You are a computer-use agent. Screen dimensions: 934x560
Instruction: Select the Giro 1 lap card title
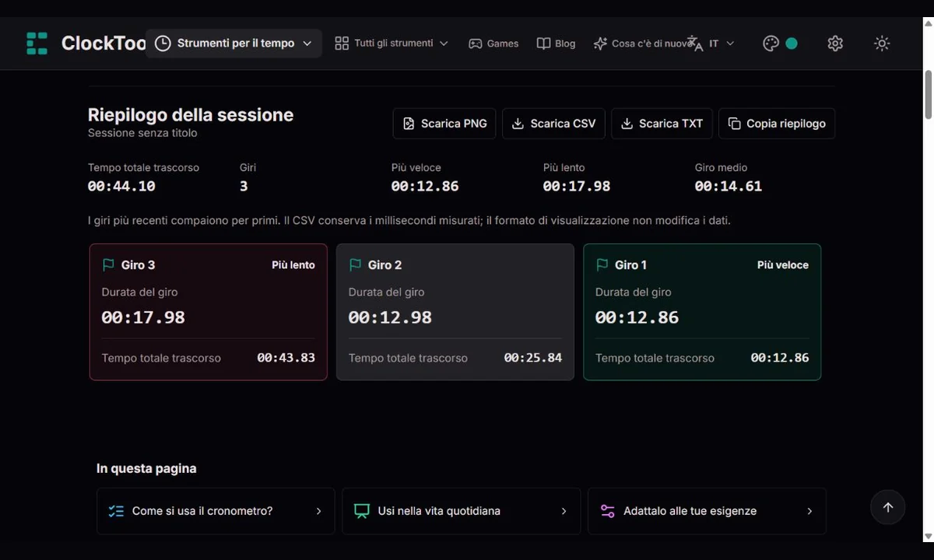631,265
